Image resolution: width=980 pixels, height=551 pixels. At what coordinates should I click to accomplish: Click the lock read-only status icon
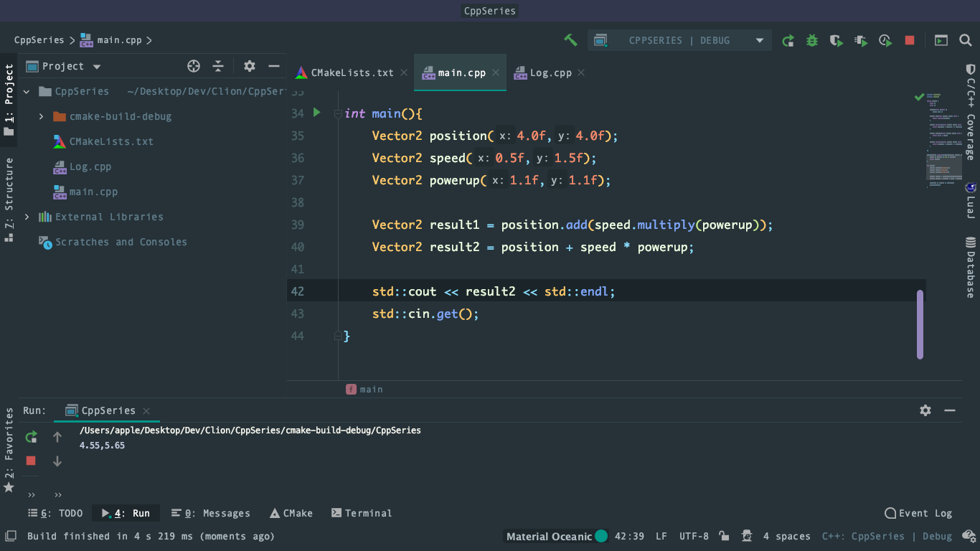pyautogui.click(x=724, y=536)
